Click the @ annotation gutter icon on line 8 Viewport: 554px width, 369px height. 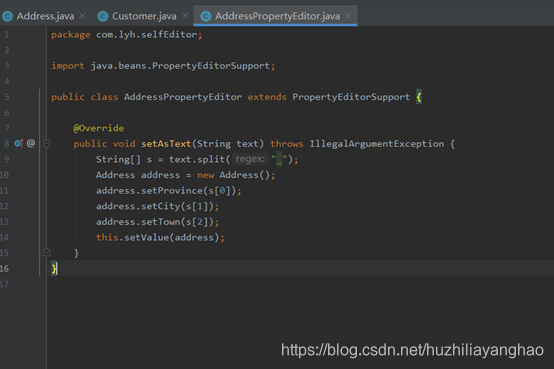click(x=31, y=143)
